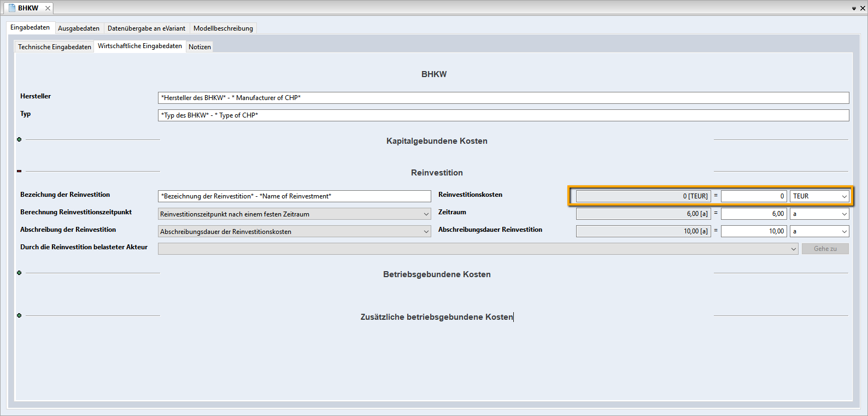The height and width of the screenshot is (416, 868).
Task: Open the tab list dropdown arrow at top right
Action: pyautogui.click(x=854, y=9)
